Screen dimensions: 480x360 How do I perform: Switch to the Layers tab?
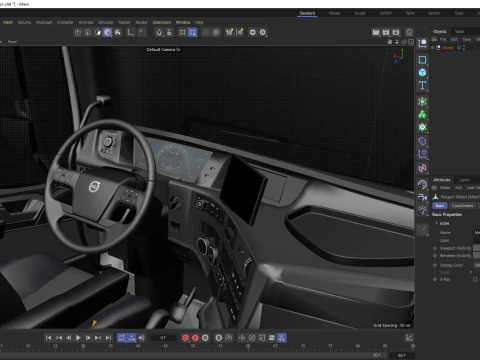click(x=464, y=180)
